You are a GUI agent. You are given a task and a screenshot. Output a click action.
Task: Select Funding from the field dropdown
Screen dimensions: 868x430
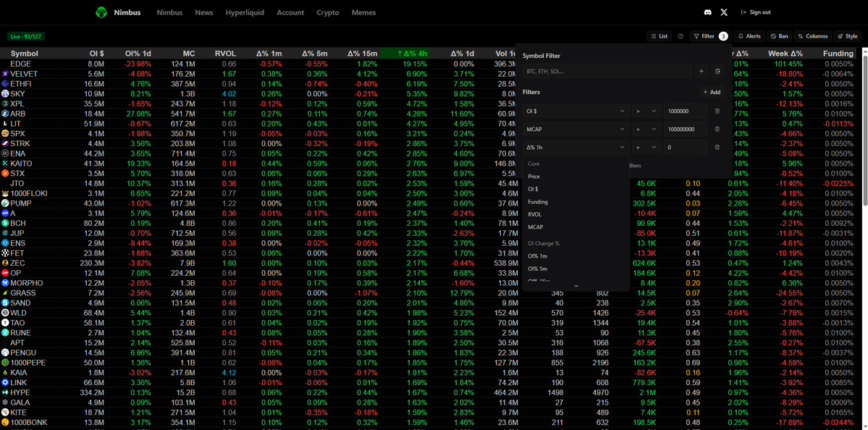tap(576, 202)
